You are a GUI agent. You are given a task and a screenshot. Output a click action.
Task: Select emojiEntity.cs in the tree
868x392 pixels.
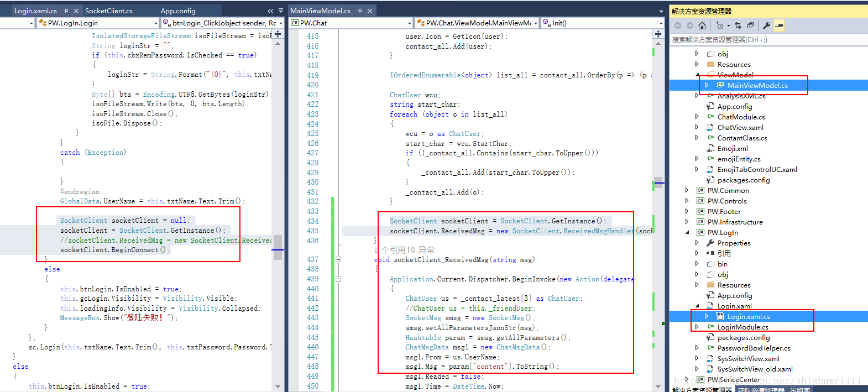pos(739,159)
